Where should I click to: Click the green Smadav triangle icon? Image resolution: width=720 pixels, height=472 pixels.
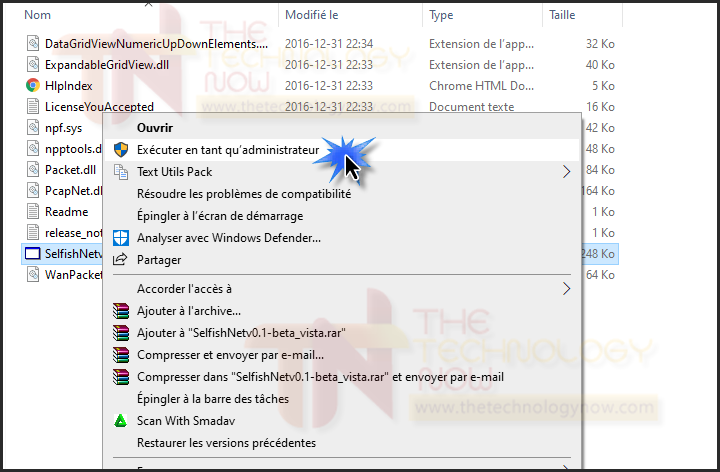pyautogui.click(x=120, y=421)
